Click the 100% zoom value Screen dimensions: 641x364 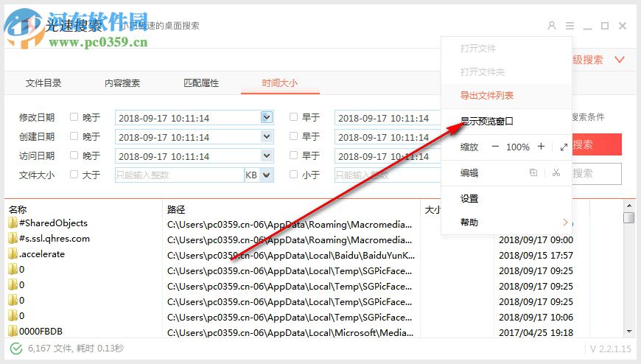click(x=518, y=147)
